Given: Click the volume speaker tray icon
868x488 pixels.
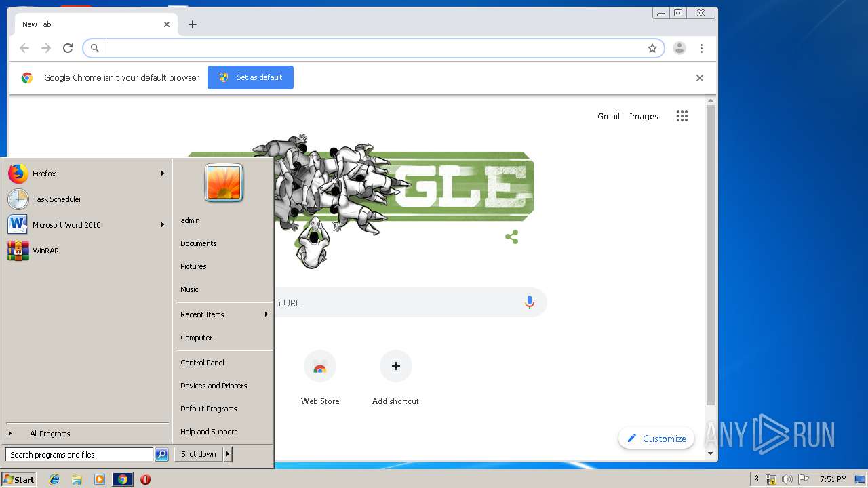Looking at the screenshot, I should click(x=787, y=479).
